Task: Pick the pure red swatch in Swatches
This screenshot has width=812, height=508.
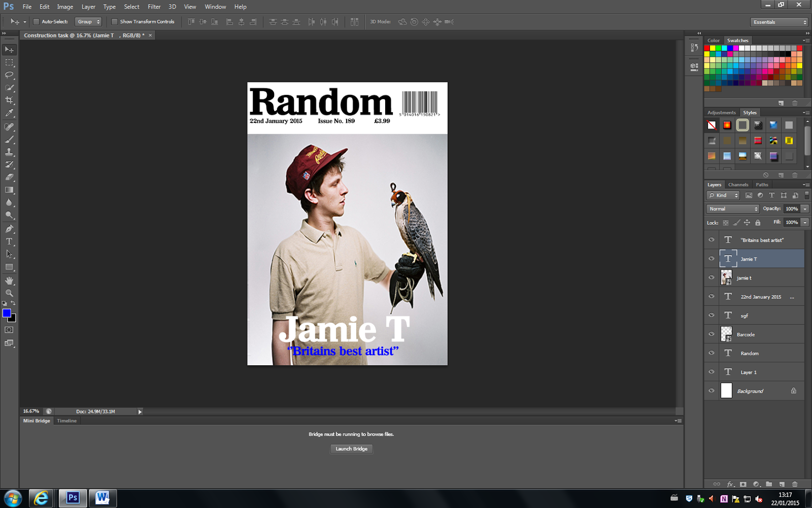Action: click(706, 48)
